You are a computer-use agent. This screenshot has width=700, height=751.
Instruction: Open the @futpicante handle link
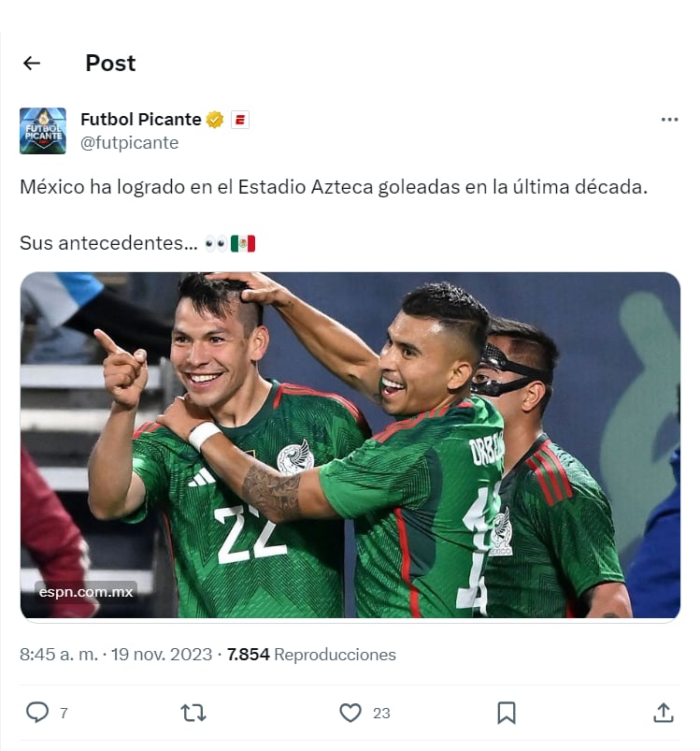[x=130, y=143]
